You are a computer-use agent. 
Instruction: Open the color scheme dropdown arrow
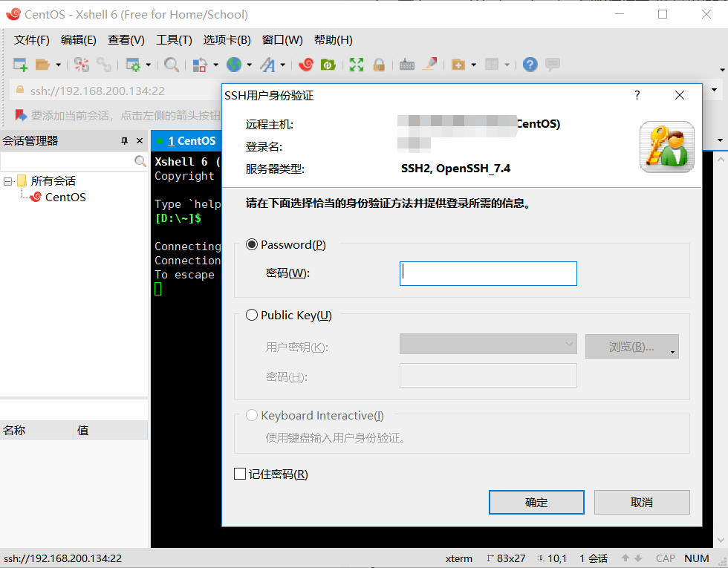(x=216, y=65)
